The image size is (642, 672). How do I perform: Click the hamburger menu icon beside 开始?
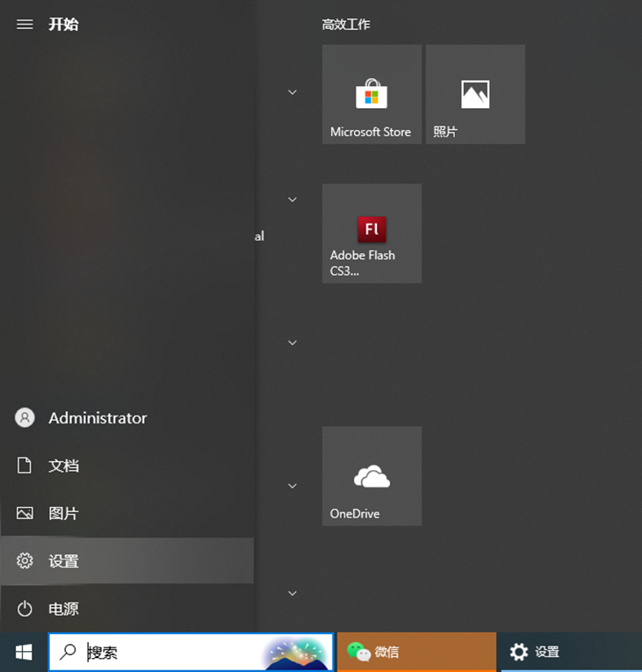click(x=25, y=25)
